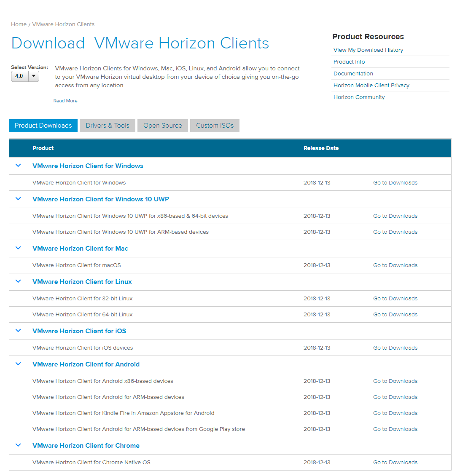Go to Downloads for Chrome Native OS
Screen dimensions: 460x476
(395, 463)
